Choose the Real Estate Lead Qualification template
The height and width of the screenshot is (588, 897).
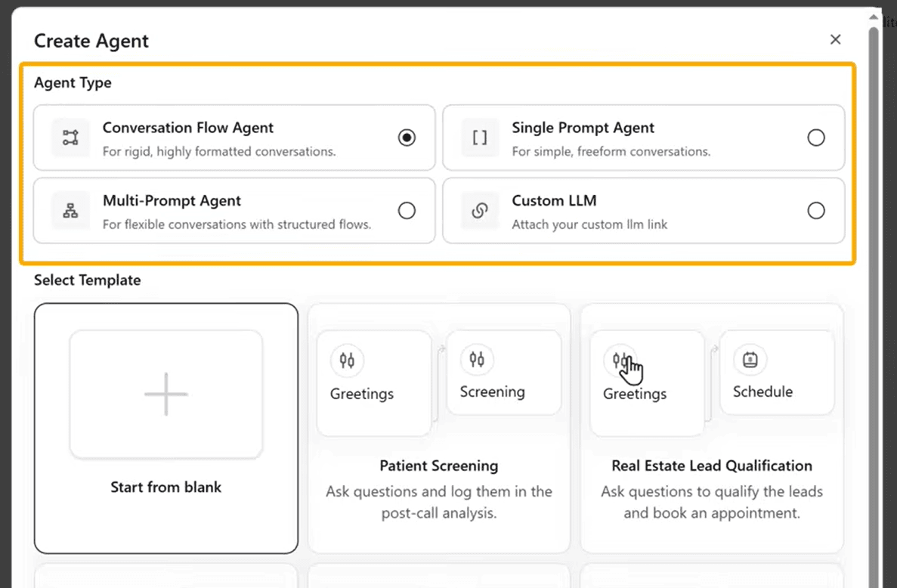711,466
